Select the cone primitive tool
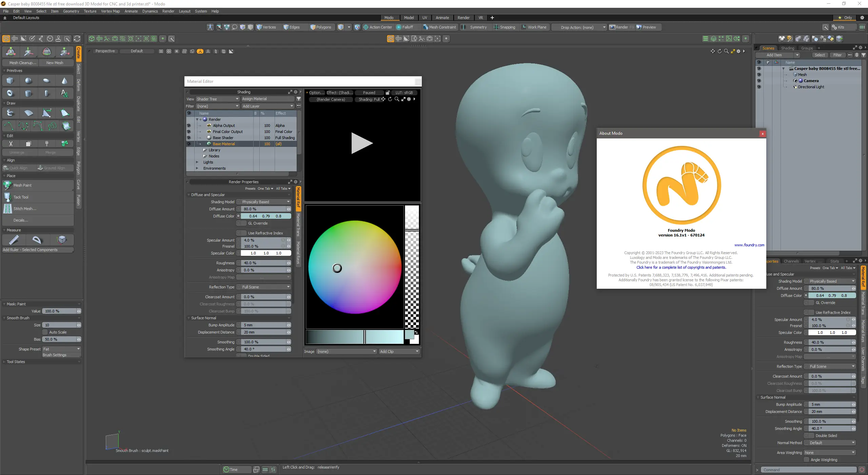 (x=64, y=81)
